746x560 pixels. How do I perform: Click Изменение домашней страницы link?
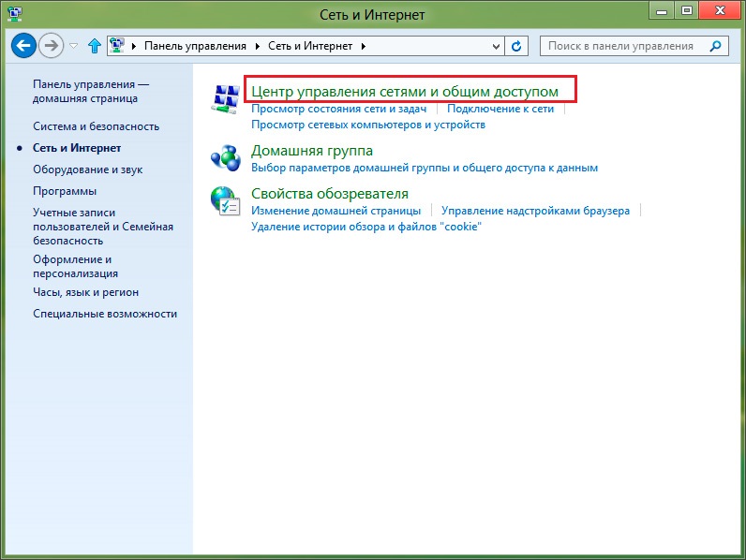click(x=336, y=211)
